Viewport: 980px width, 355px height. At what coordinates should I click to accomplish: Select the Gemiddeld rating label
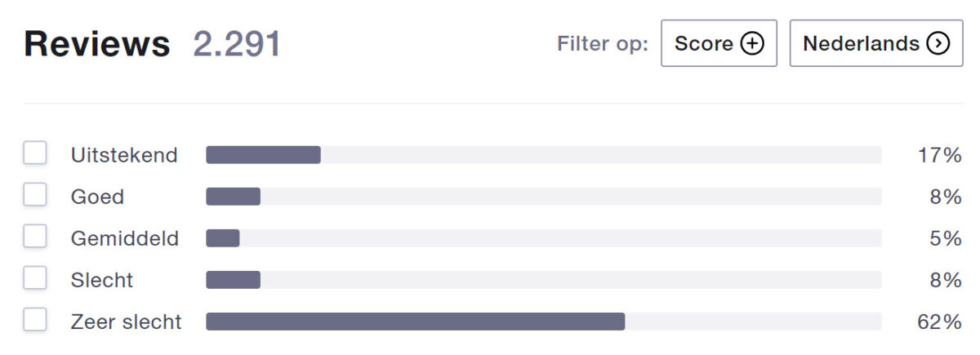click(x=125, y=238)
